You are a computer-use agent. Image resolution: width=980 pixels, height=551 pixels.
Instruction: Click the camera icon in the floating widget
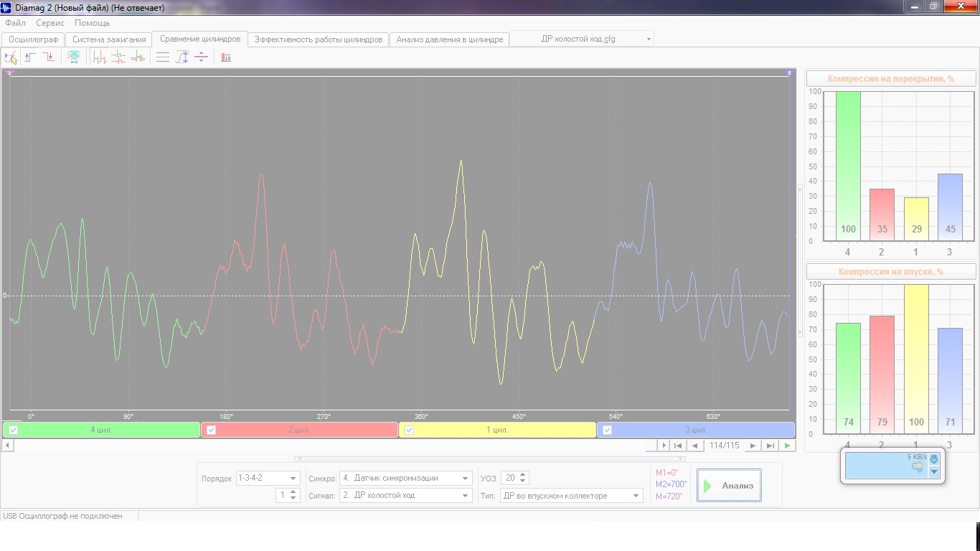click(917, 467)
